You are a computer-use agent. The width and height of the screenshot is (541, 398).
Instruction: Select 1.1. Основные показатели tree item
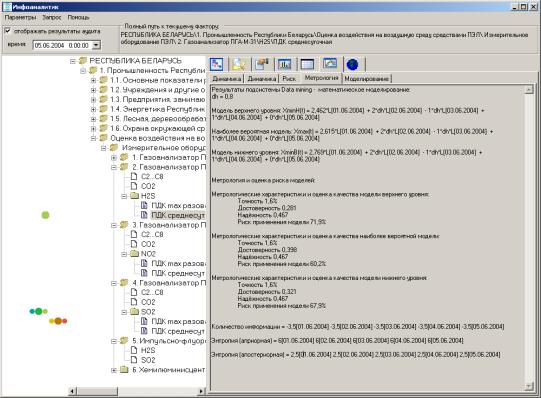coord(157,80)
